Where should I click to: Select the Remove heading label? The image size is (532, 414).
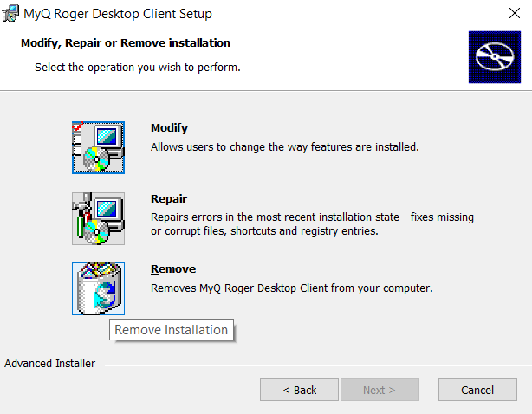coord(173,268)
